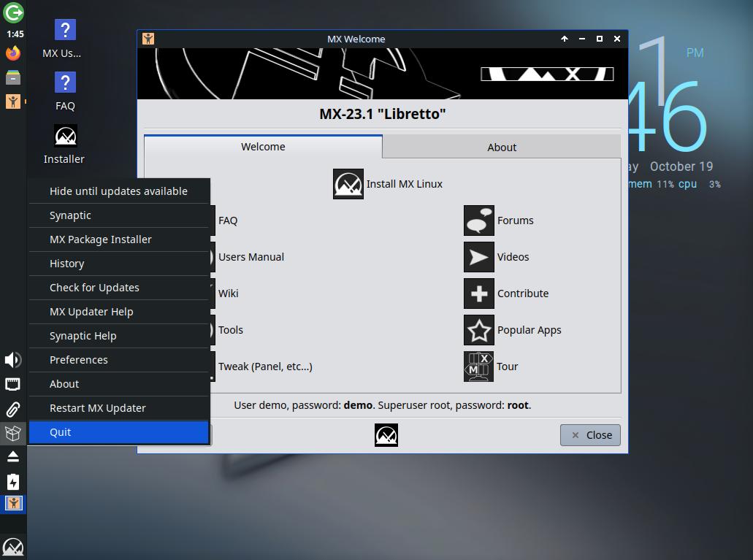Click the network connection tray icon
The image size is (753, 560).
pos(13,384)
